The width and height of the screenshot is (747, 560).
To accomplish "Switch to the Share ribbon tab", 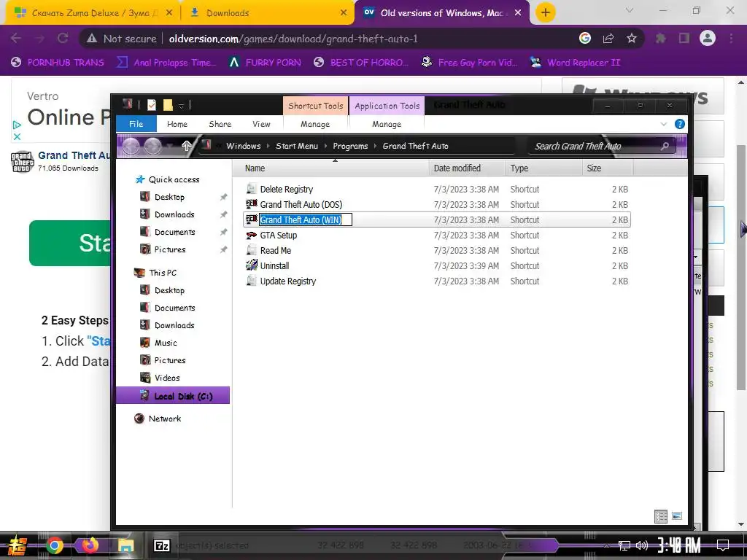I will (220, 124).
